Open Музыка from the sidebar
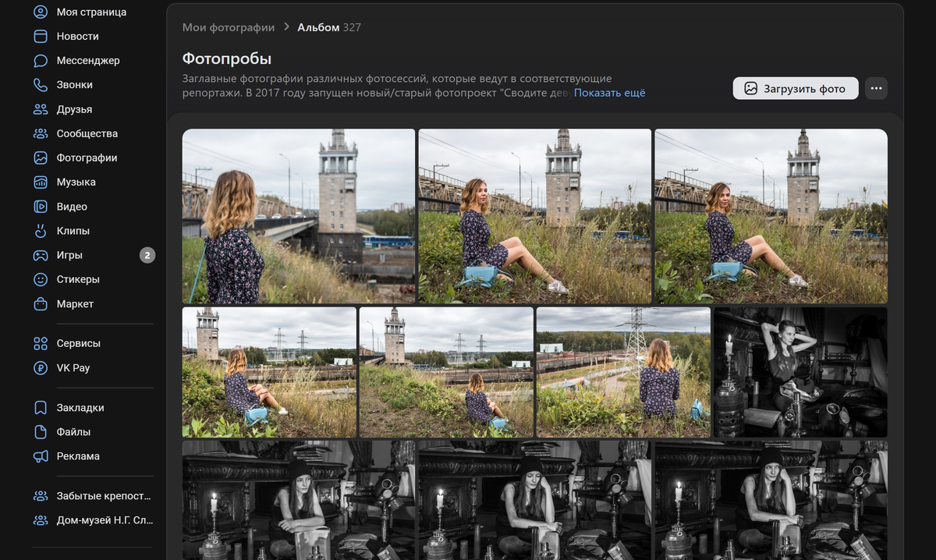The height and width of the screenshot is (560, 936). (x=76, y=182)
